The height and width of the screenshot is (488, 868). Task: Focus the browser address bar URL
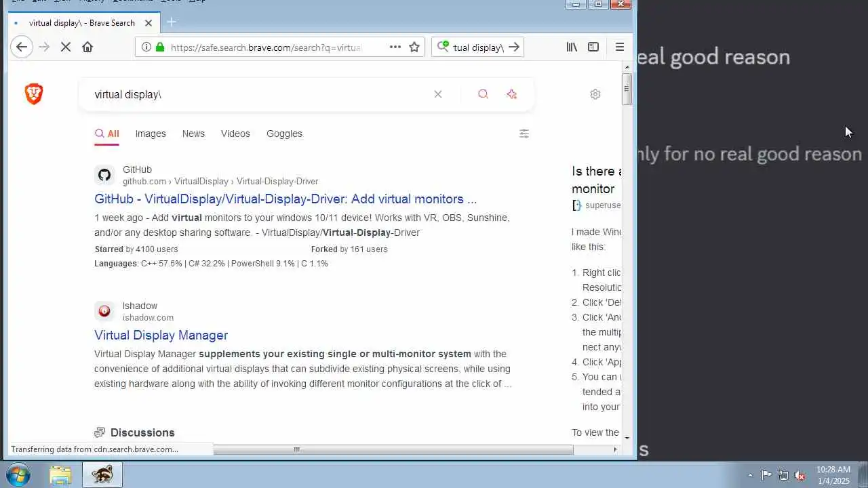point(266,47)
